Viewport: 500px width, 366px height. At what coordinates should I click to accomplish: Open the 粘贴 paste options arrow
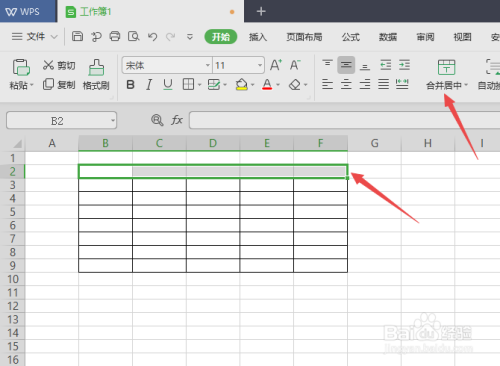point(32,85)
